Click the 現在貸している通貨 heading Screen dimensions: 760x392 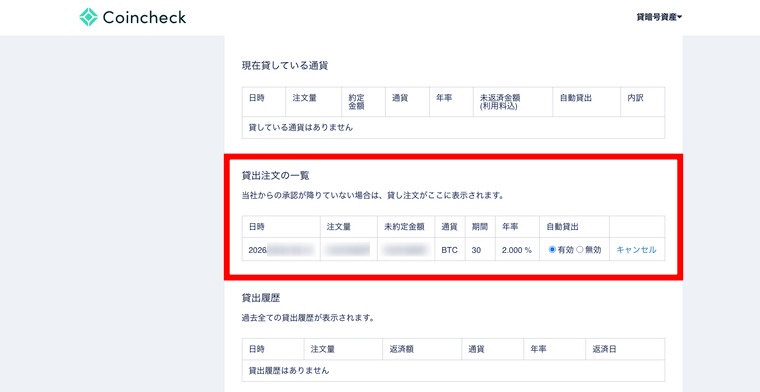coord(285,66)
